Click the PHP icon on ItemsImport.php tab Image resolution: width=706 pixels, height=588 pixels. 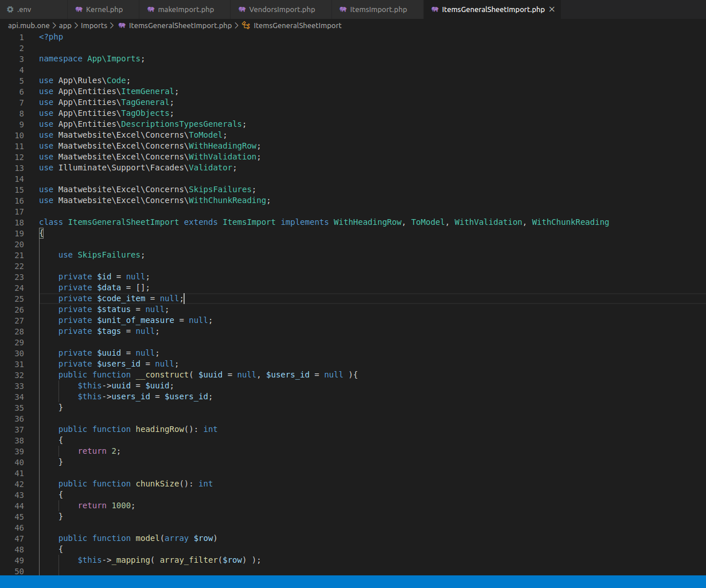[x=342, y=9]
